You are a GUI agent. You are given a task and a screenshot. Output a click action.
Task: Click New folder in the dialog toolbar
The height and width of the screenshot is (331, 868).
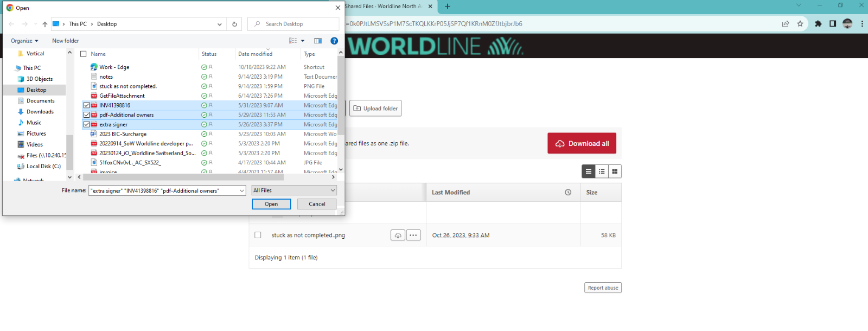tap(65, 41)
